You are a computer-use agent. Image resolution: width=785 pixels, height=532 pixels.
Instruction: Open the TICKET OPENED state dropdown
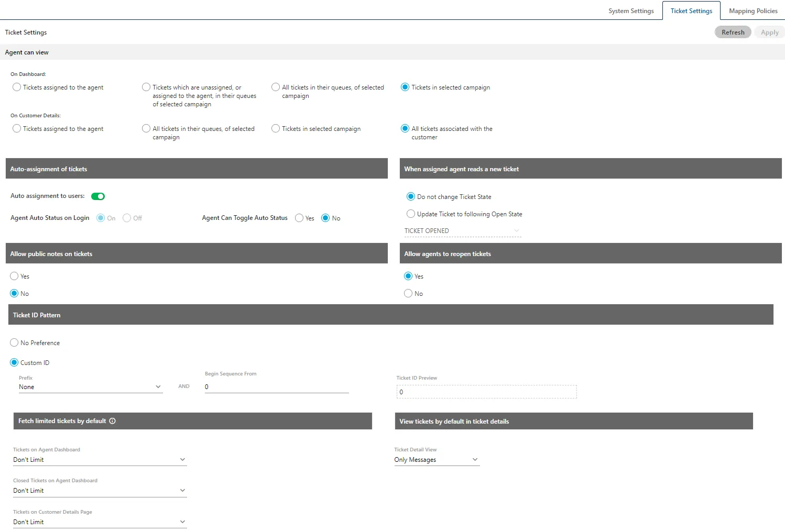[x=462, y=231]
